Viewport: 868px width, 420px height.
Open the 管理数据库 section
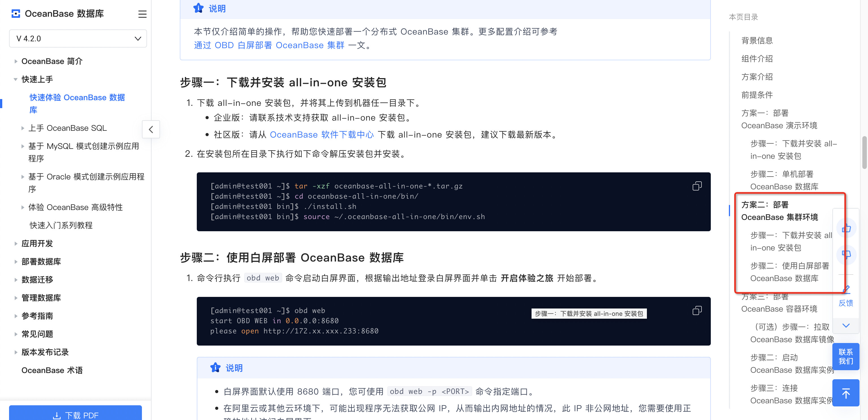tap(41, 298)
